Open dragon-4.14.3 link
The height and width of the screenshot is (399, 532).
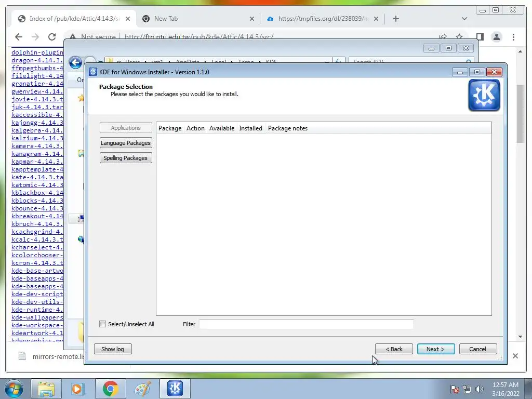coord(37,60)
